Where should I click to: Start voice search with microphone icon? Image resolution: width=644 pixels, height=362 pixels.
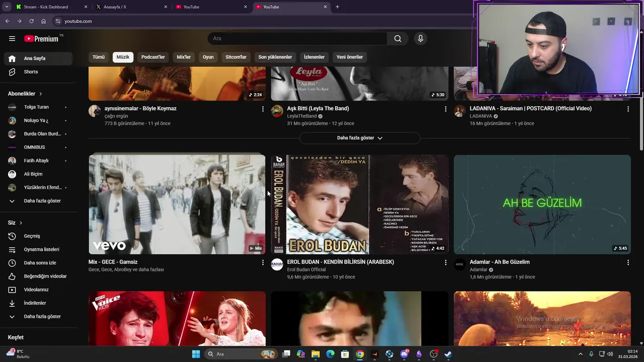pos(421,39)
